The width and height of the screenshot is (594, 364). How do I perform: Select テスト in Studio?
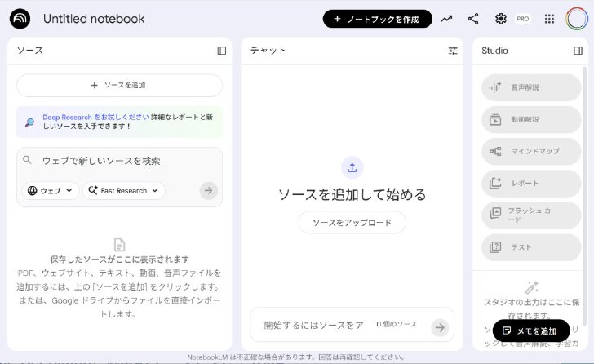tap(531, 247)
